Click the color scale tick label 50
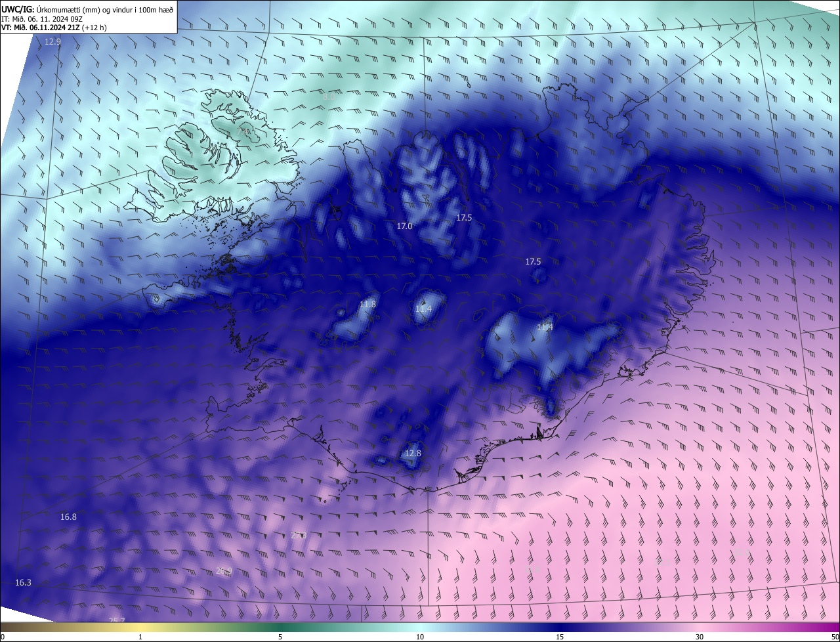The height and width of the screenshot is (642, 840). pos(835,637)
